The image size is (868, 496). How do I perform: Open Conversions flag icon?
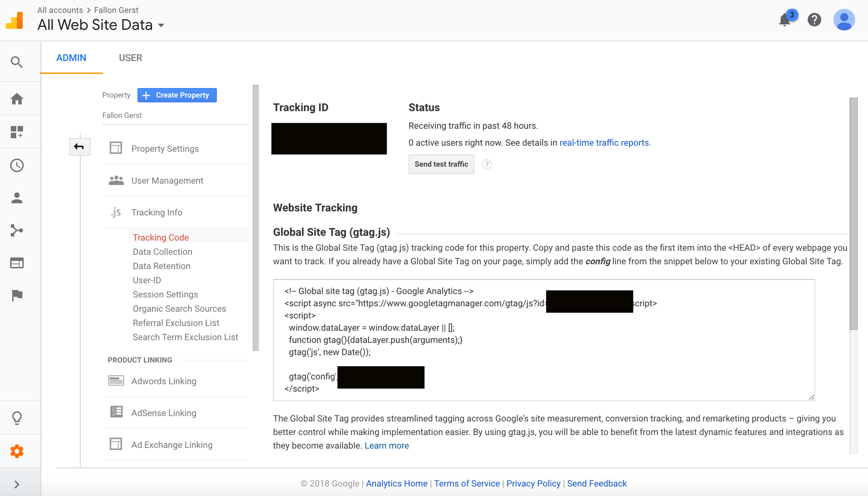pyautogui.click(x=17, y=295)
